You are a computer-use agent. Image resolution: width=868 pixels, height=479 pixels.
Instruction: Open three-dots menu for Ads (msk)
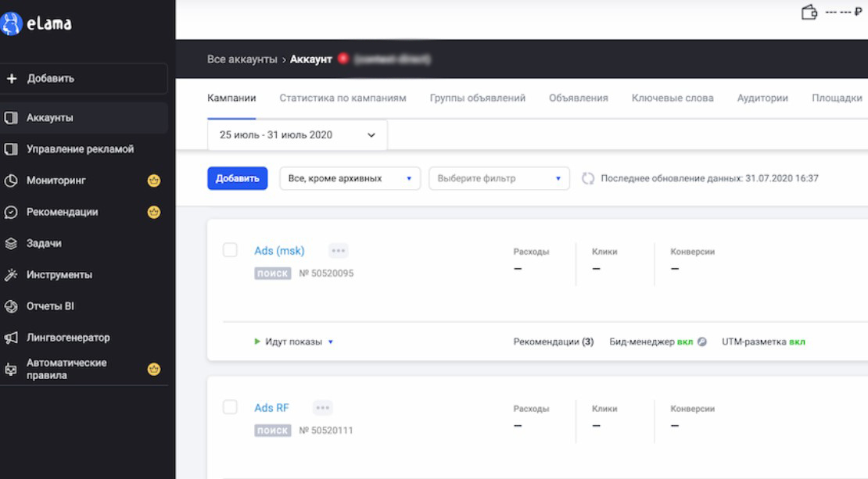338,251
